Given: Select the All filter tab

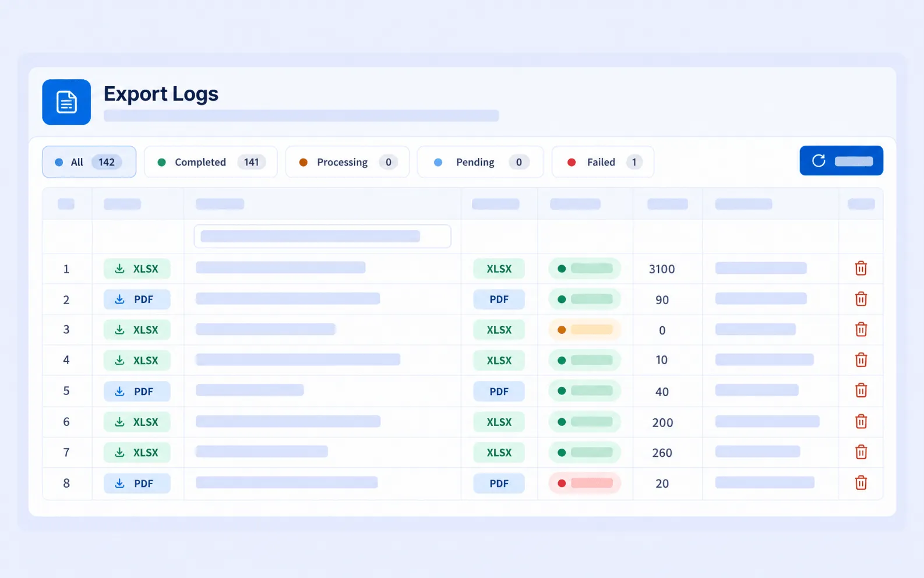Looking at the screenshot, I should tap(89, 162).
